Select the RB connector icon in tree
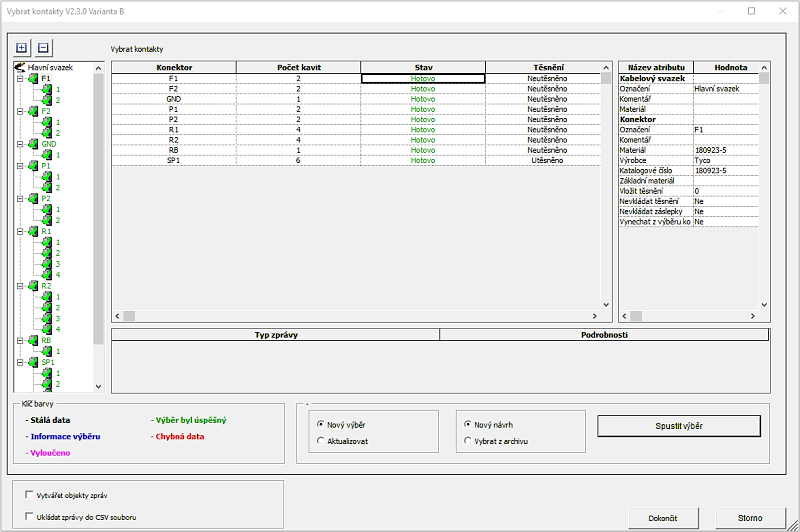The width and height of the screenshot is (800, 532). [x=33, y=340]
